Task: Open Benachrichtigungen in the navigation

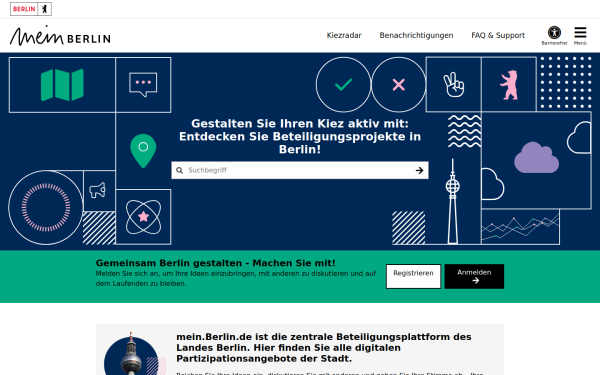Action: [x=416, y=35]
